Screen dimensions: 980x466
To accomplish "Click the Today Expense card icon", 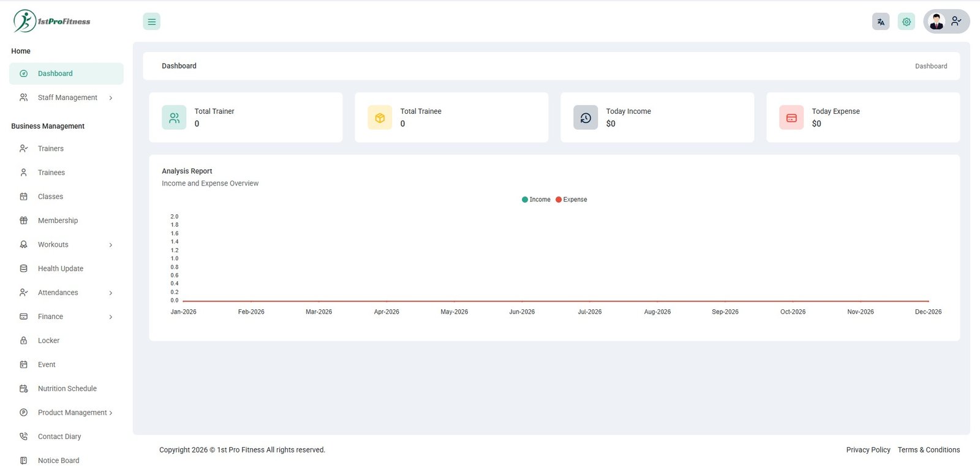I will tap(791, 118).
